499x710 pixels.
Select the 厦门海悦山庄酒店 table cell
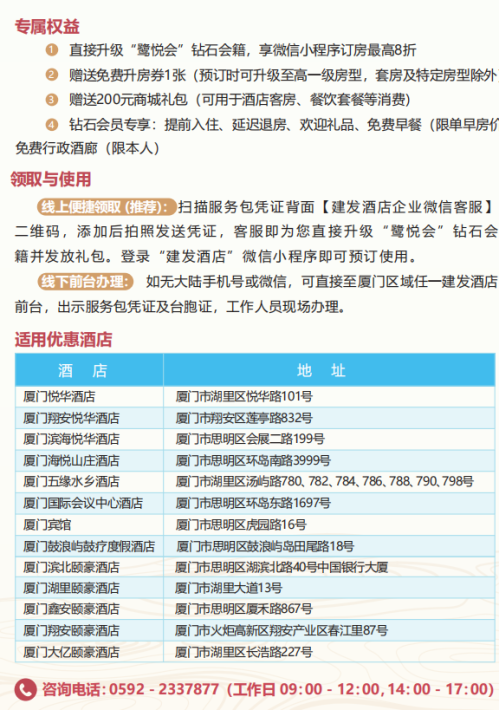coord(89,461)
